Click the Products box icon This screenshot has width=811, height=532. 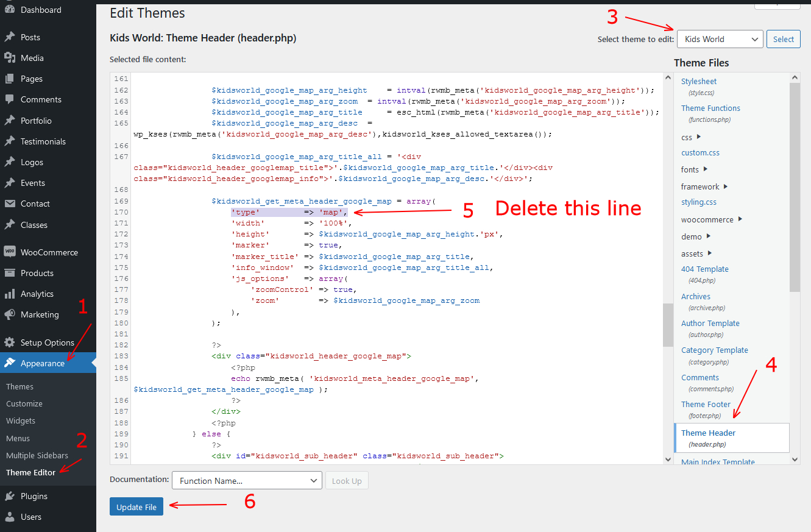(x=10, y=273)
